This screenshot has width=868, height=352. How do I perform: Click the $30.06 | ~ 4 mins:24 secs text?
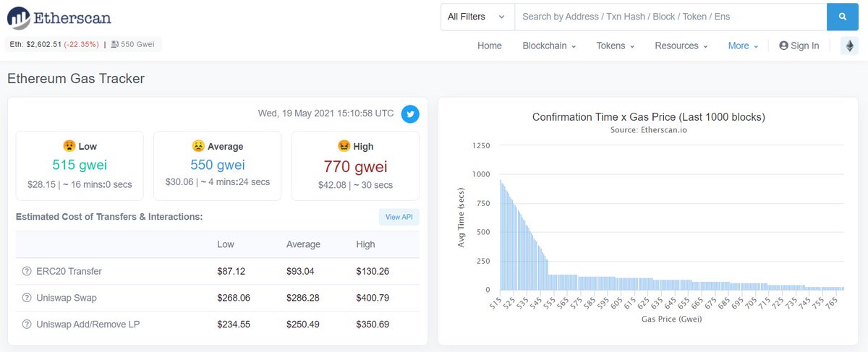point(218,182)
